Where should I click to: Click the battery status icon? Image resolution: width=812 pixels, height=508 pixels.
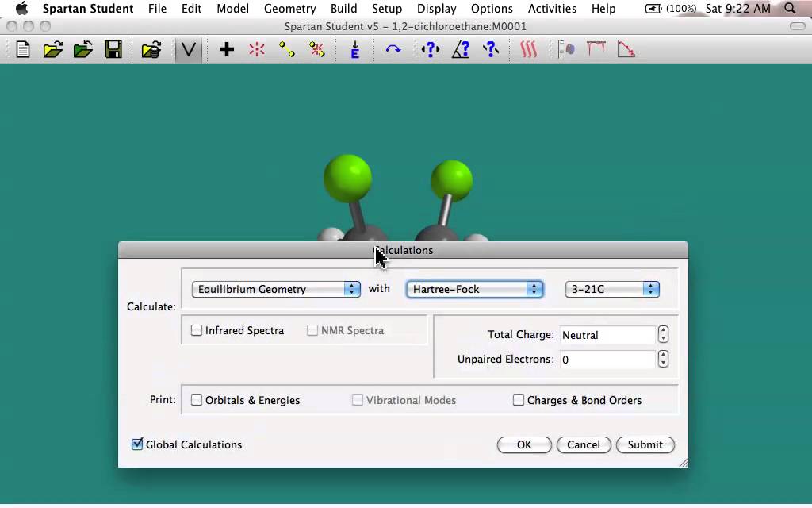653,9
